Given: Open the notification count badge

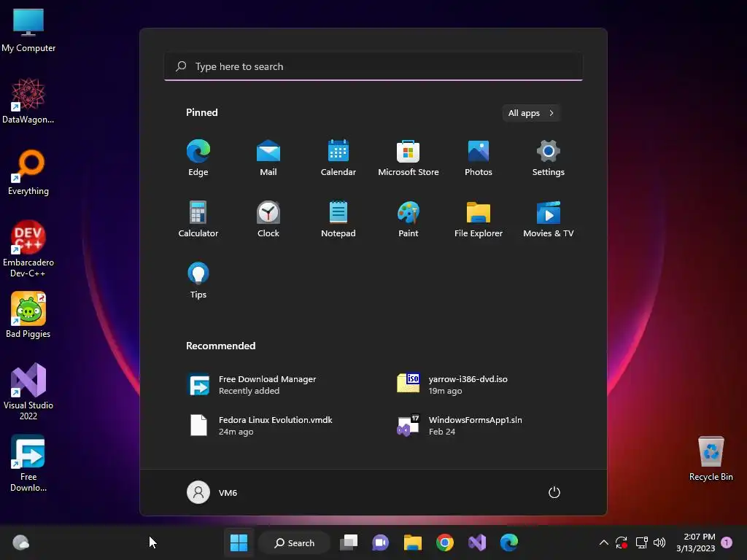Looking at the screenshot, I should tap(727, 542).
